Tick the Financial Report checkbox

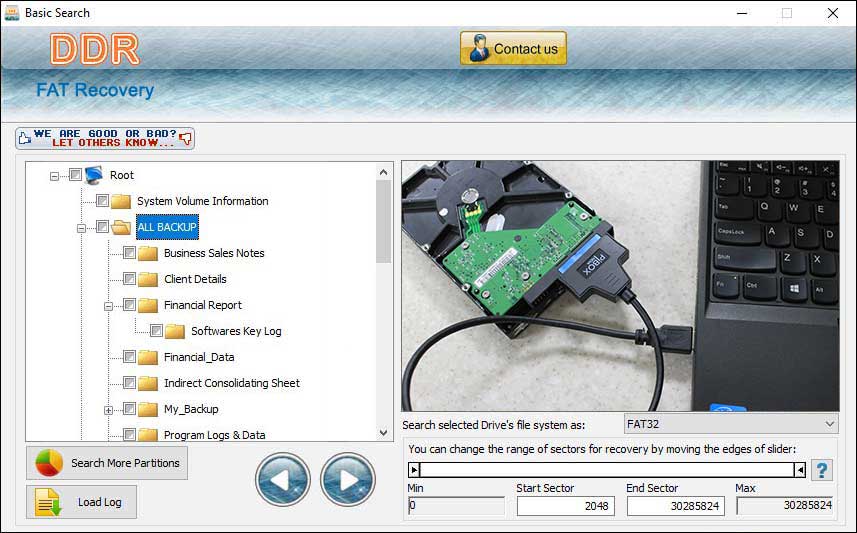coord(129,304)
